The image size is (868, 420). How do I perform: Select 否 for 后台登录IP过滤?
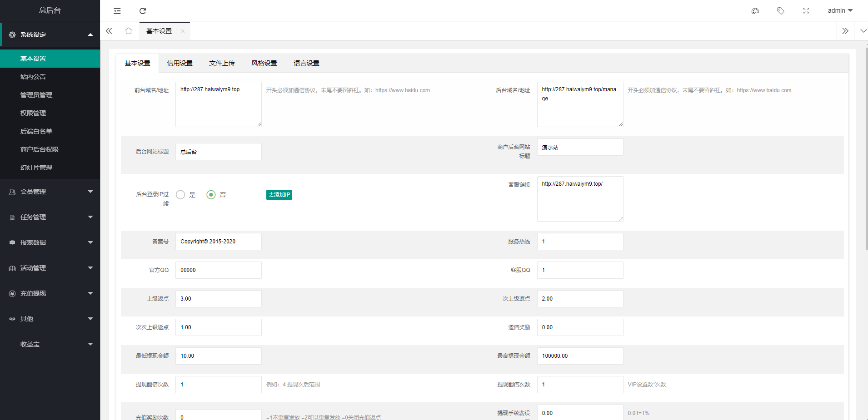pos(211,195)
